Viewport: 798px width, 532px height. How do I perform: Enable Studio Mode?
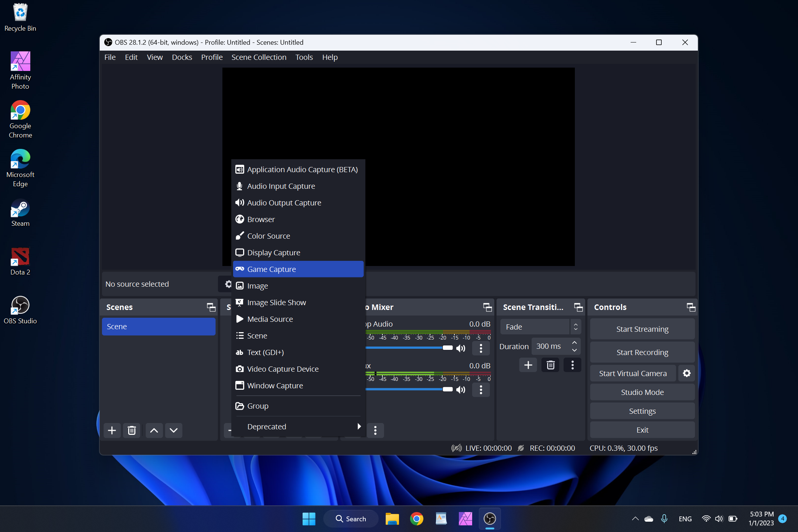point(642,392)
